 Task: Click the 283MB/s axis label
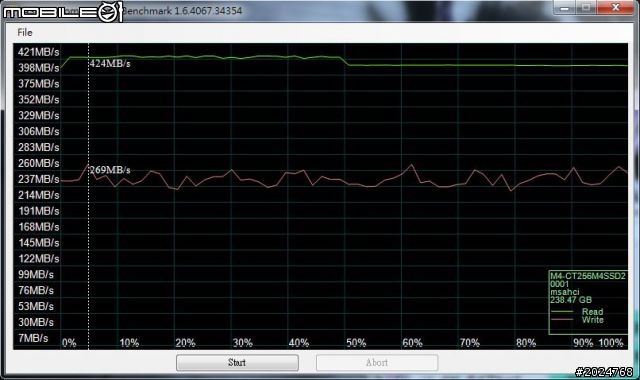pyautogui.click(x=38, y=147)
